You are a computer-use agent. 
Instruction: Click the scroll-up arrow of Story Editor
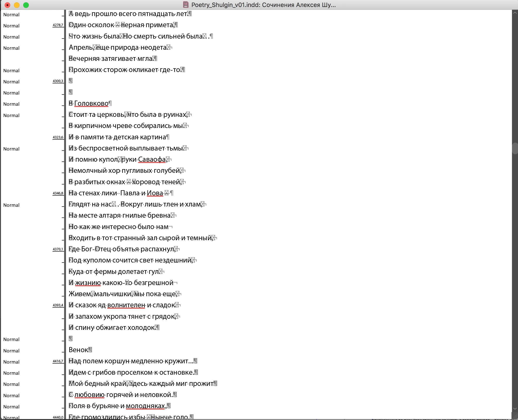[515, 13]
